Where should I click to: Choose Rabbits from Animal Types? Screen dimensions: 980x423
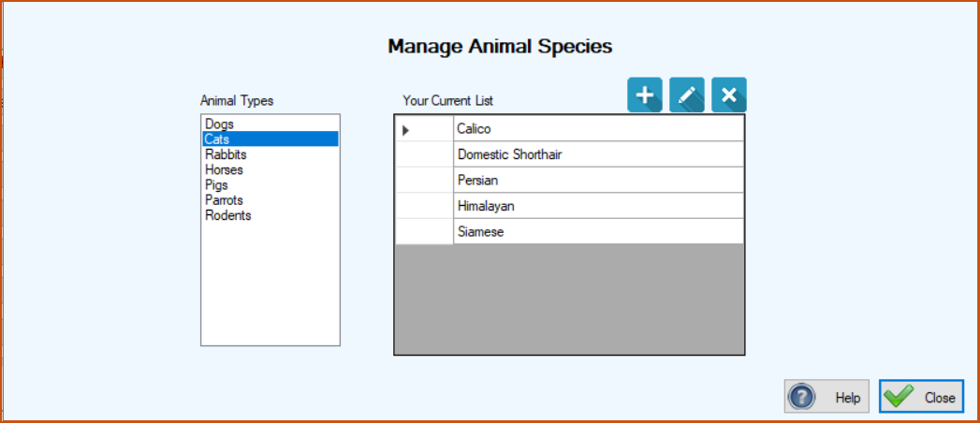coord(270,153)
